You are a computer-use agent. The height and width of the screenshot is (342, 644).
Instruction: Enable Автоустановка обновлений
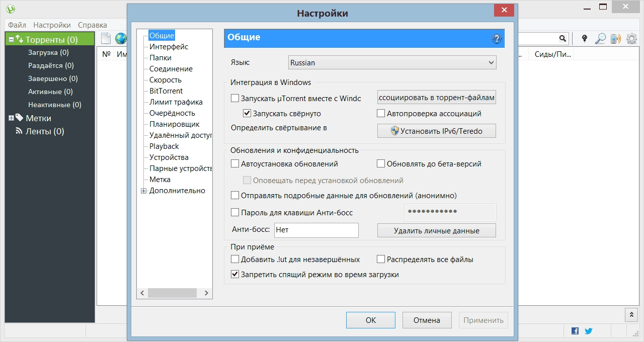pos(234,163)
